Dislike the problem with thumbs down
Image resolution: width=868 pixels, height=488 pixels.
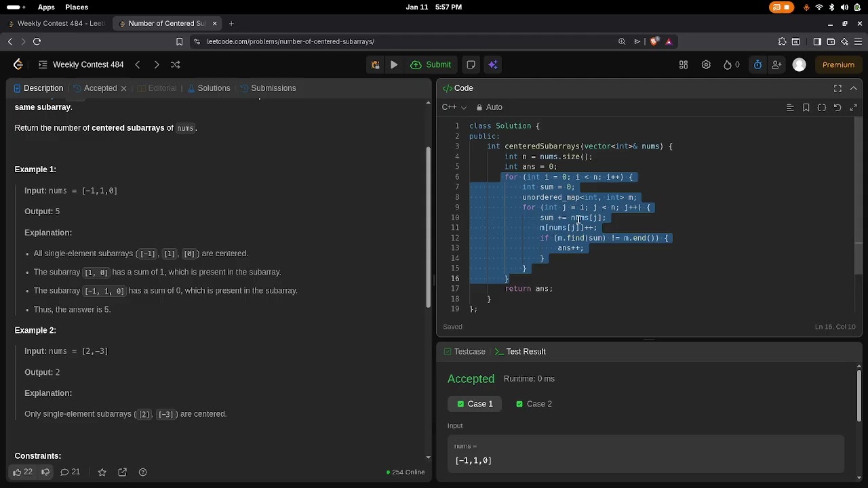pyautogui.click(x=46, y=472)
